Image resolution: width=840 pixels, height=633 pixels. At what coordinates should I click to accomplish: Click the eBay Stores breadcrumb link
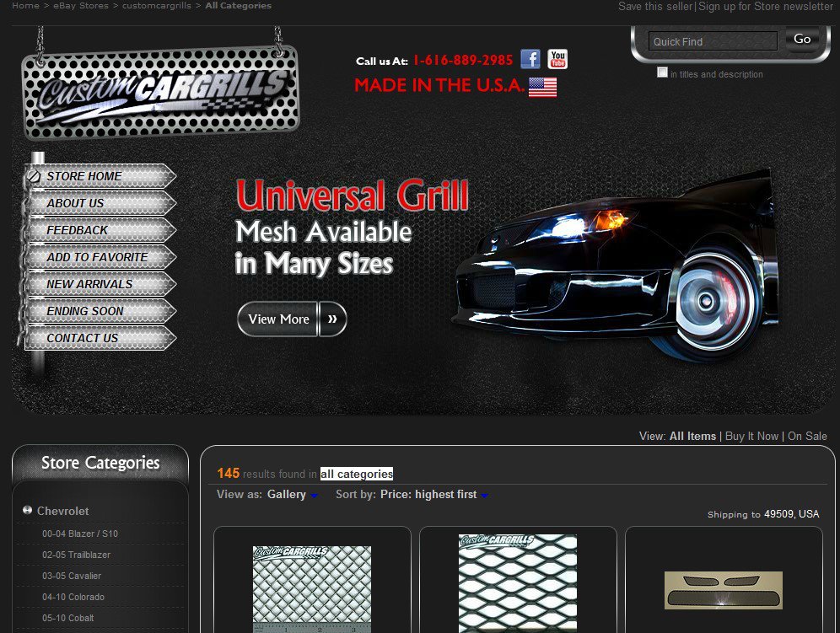[81, 5]
